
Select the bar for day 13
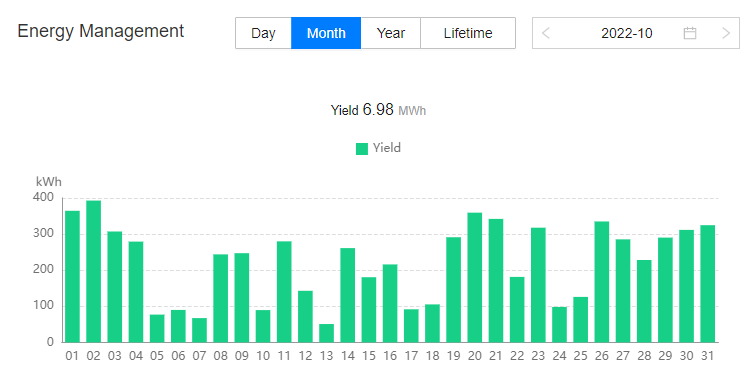coord(326,333)
